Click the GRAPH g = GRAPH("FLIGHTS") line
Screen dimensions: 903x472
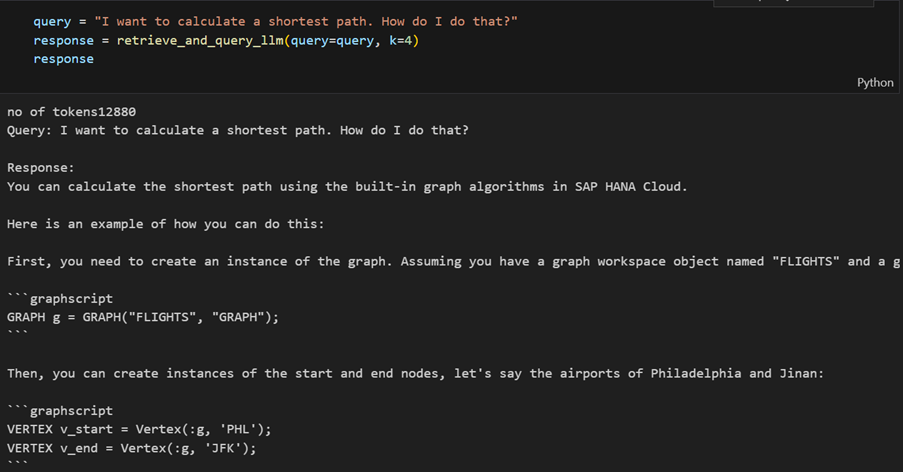click(x=143, y=317)
